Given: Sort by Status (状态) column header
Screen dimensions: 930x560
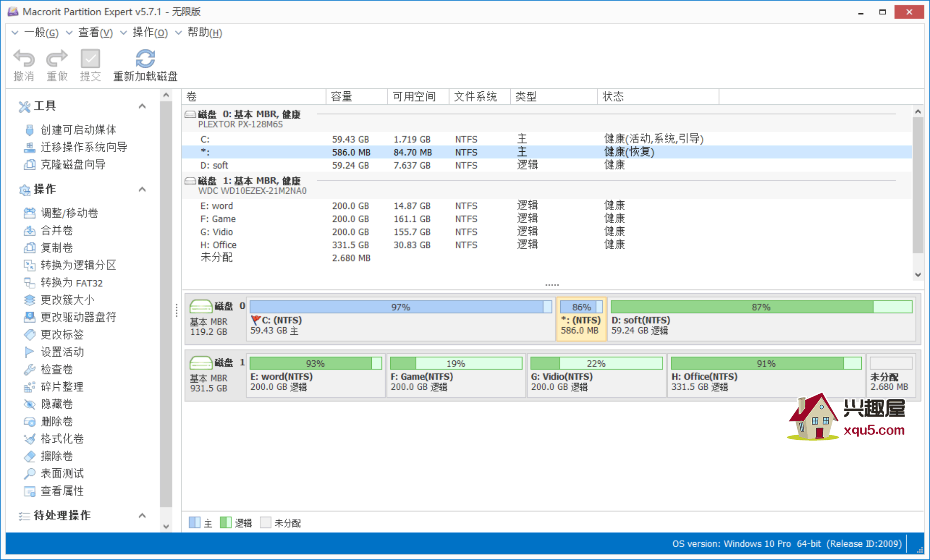Looking at the screenshot, I should 658,97.
